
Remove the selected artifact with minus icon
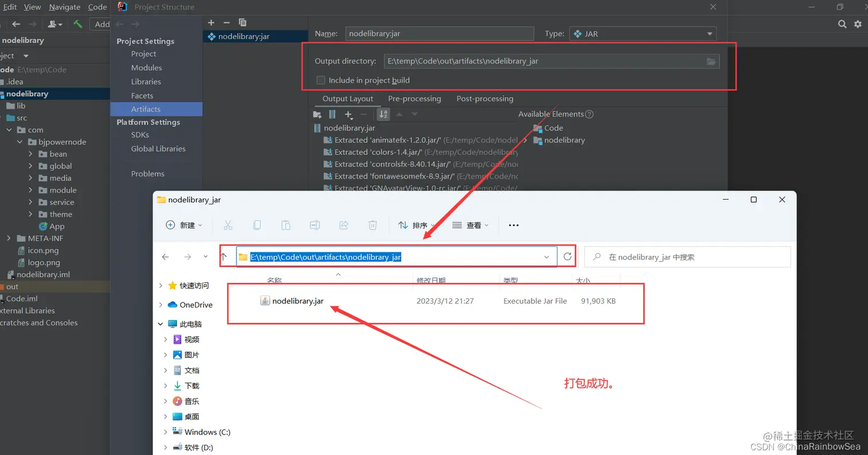pos(226,22)
